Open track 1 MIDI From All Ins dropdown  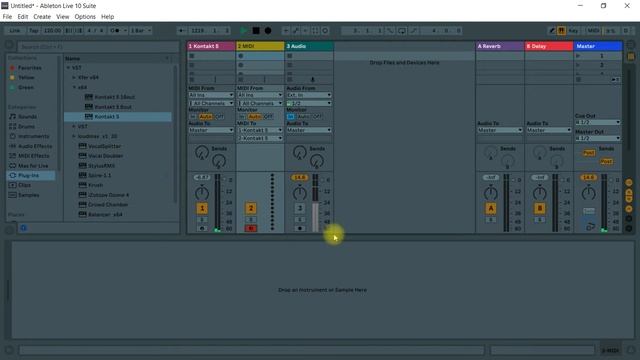tap(211, 95)
